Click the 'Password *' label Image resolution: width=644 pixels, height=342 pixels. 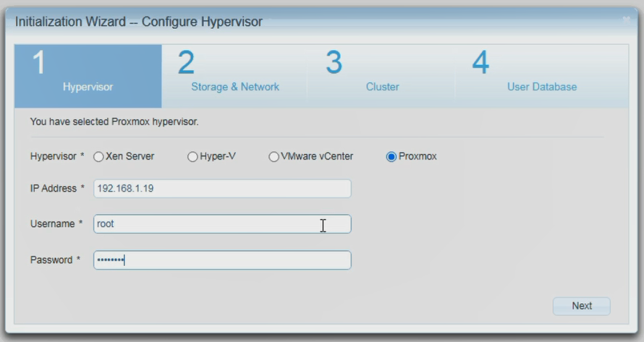[x=55, y=260]
